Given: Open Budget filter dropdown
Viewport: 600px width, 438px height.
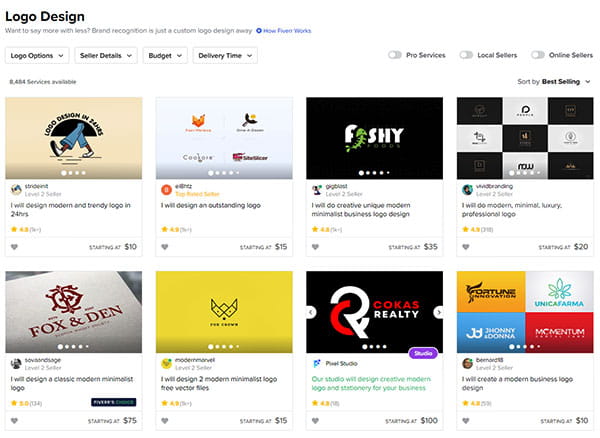Looking at the screenshot, I should pos(165,55).
